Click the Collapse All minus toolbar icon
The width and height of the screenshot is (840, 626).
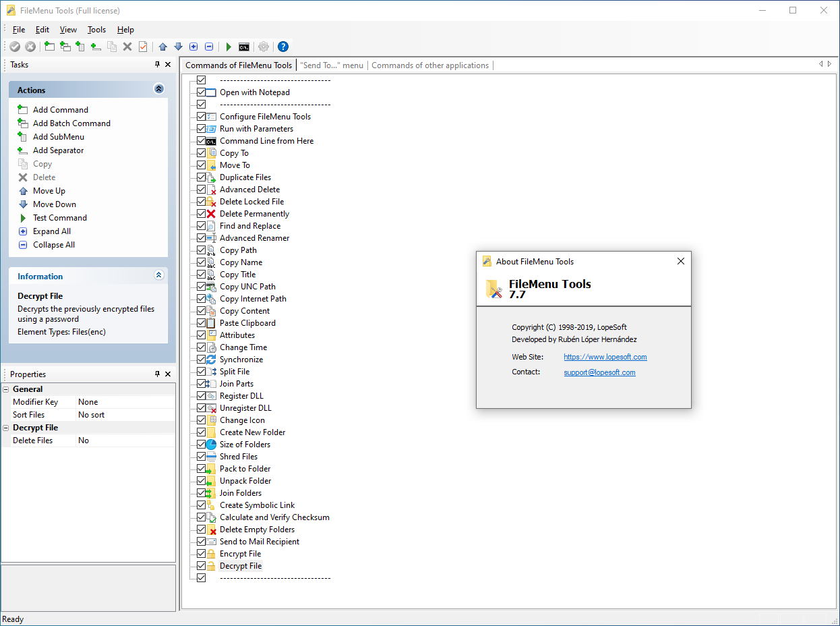(209, 47)
